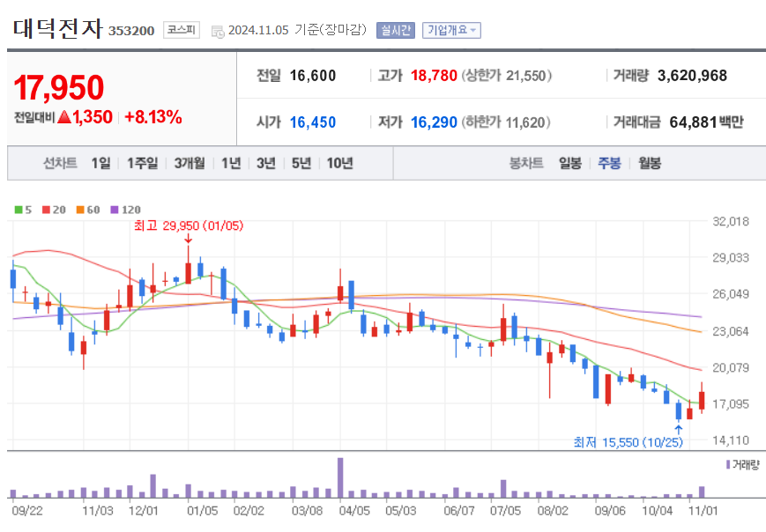Click the 선차트 section label
Screen dimensions: 766x532
(60, 163)
